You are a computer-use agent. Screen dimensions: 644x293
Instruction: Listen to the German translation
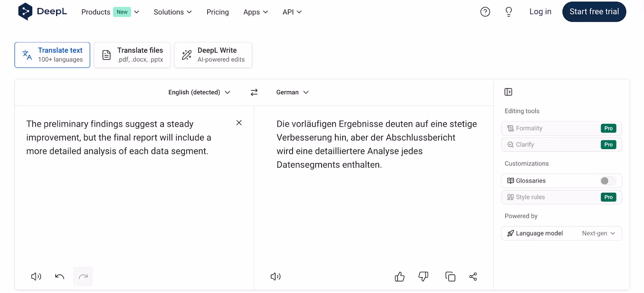pyautogui.click(x=276, y=276)
